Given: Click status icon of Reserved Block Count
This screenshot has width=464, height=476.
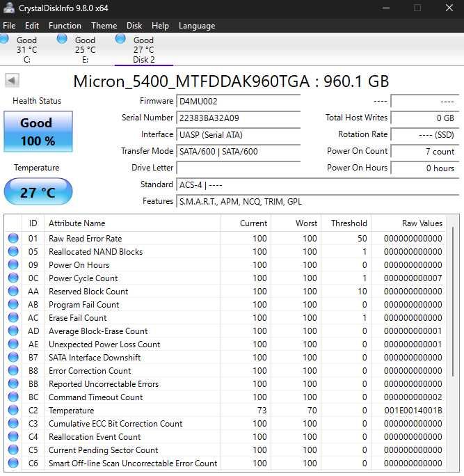Looking at the screenshot, I should (13, 291).
